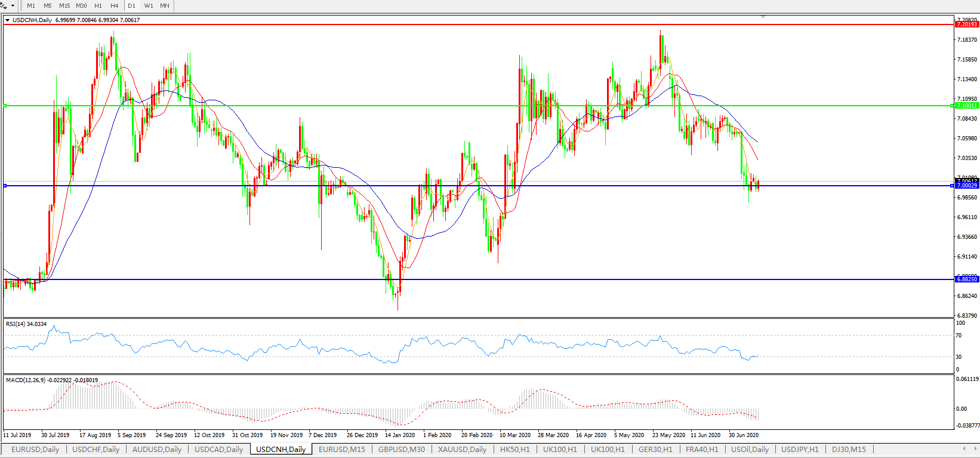Screen dimensions: 980x458
Task: Toggle the M1 timeframe
Action: (x=31, y=6)
